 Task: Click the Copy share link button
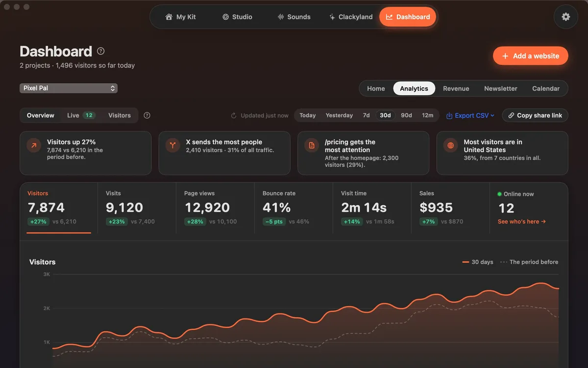click(535, 115)
